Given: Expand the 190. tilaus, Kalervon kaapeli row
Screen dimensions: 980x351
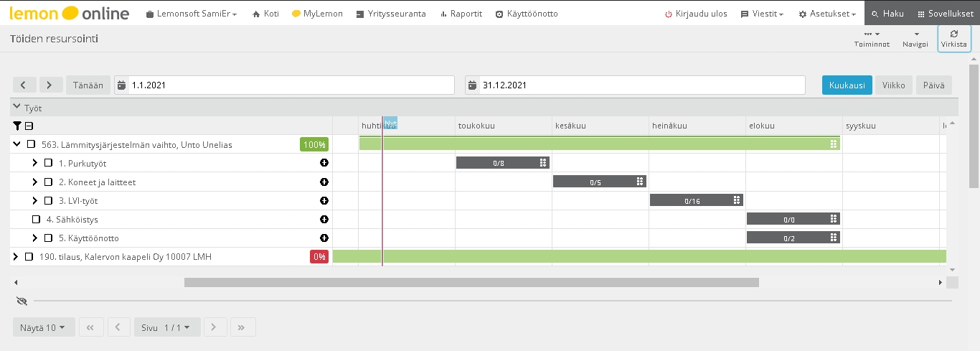Looking at the screenshot, I should point(16,256).
